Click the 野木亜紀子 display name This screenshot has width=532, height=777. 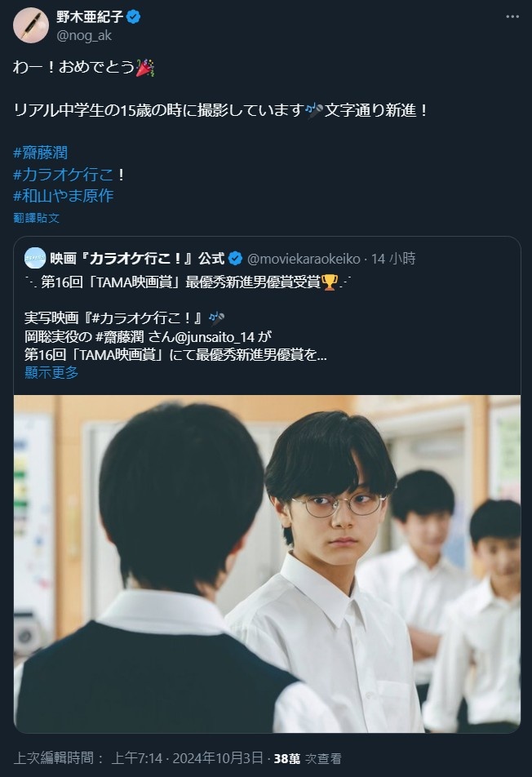90,17
